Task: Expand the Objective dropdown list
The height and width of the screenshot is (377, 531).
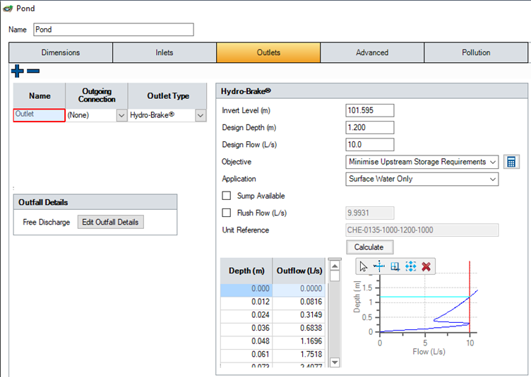Action: pos(493,162)
